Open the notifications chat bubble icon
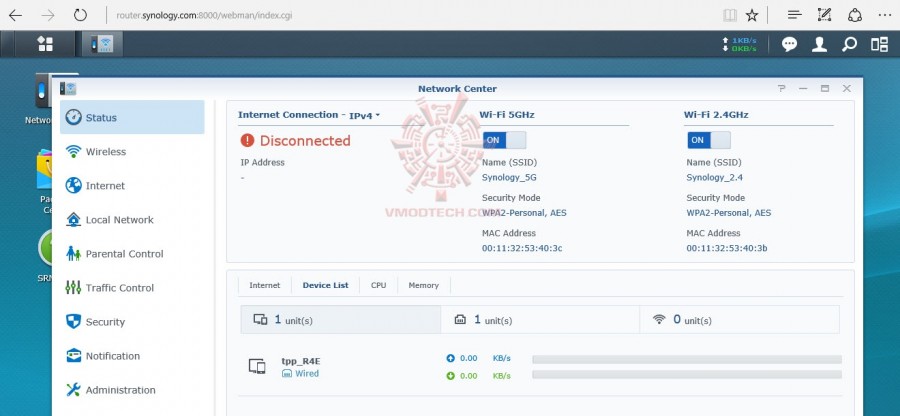 [x=789, y=44]
